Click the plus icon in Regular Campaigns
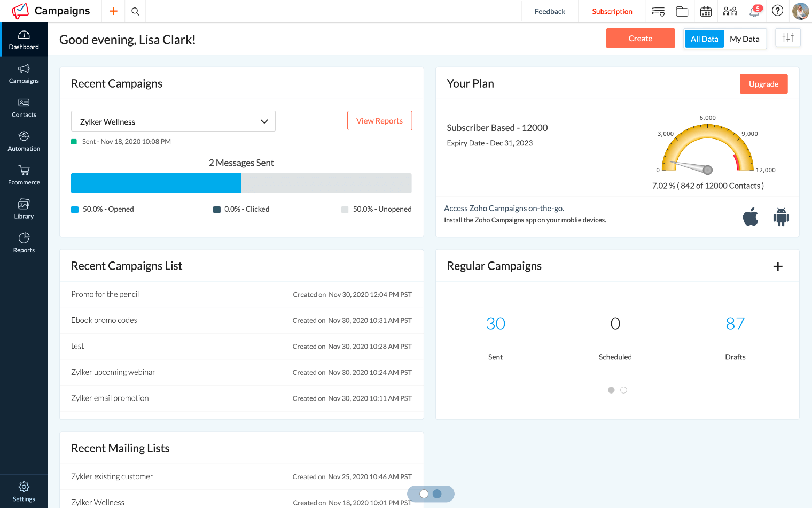Image resolution: width=812 pixels, height=508 pixels. 778,266
